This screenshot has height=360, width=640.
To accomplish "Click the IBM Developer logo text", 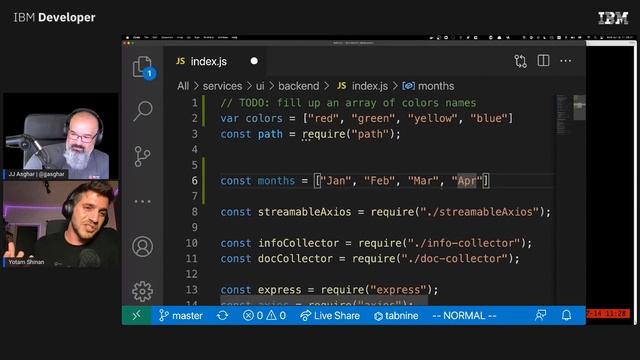I will coord(54,18).
